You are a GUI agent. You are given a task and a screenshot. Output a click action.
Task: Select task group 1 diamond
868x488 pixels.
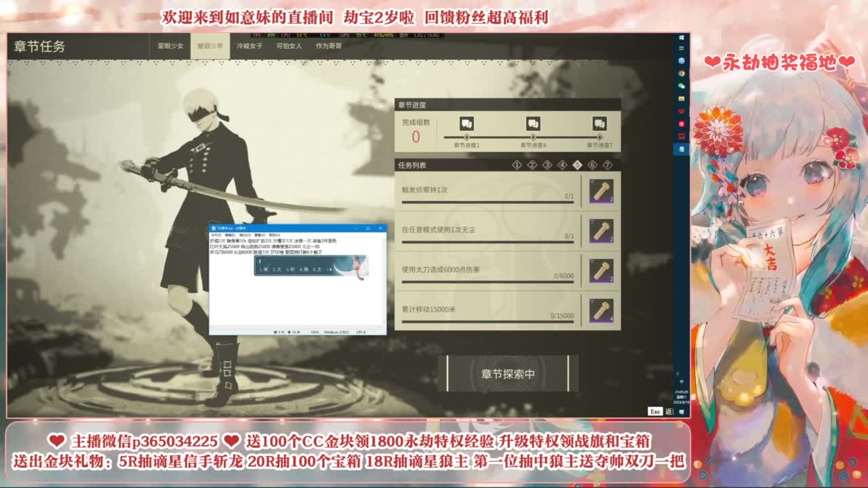[x=517, y=165]
